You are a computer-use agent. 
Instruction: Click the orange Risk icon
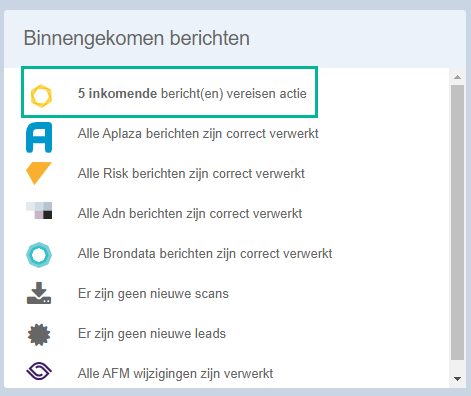[x=39, y=173]
